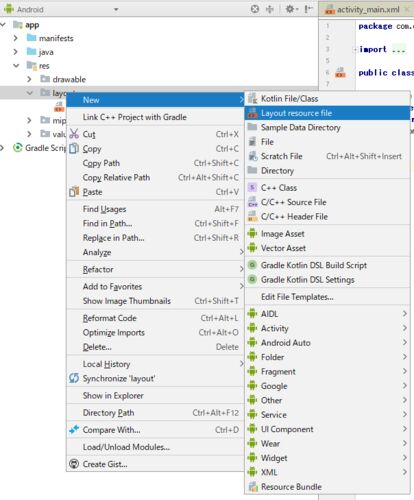
Task: Click the Create Gist GitHub icon
Action: click(74, 464)
